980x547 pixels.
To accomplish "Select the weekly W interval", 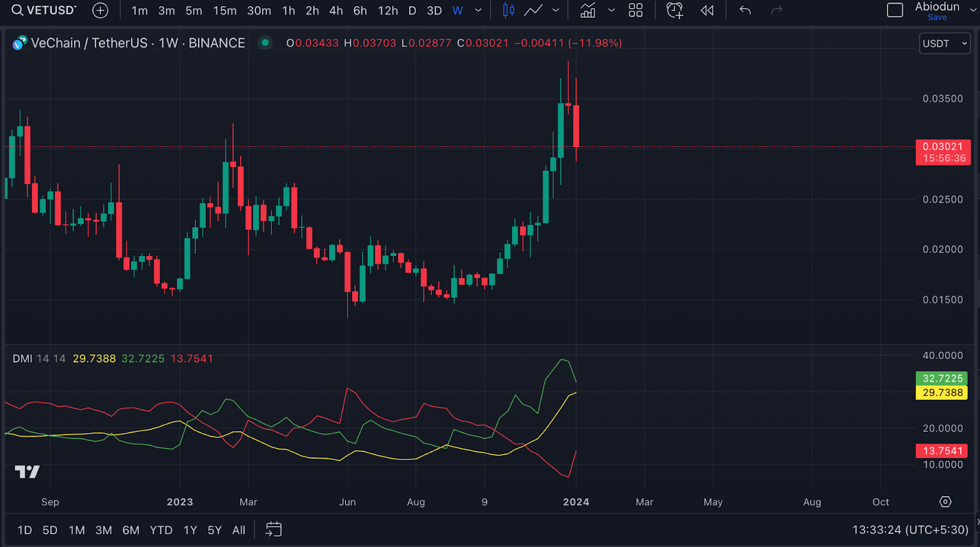I will (458, 10).
